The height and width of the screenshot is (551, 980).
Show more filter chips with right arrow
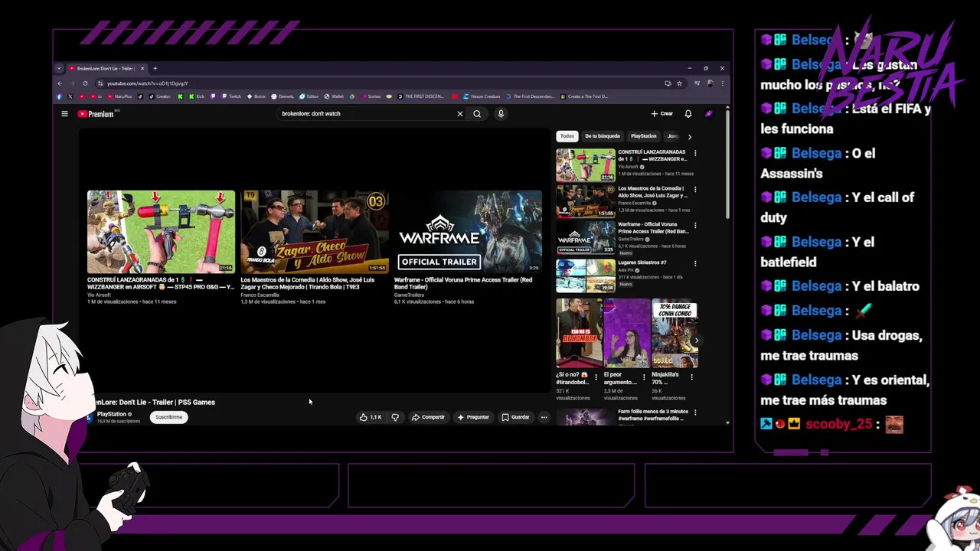click(x=689, y=136)
